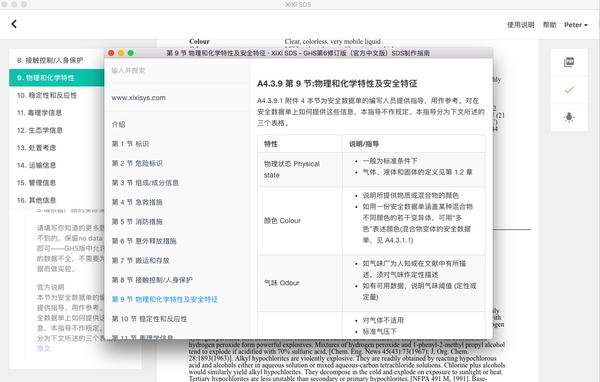Screen dimensions: 600x382
Task: Select section 15. 管理信息 in main sidebar
Action: 57,183
